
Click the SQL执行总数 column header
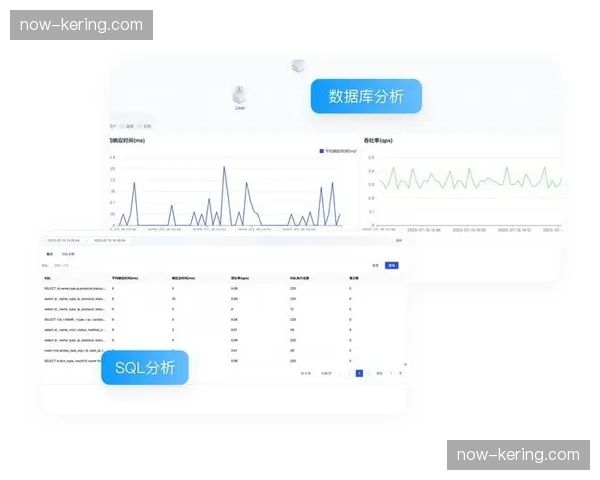pos(300,278)
